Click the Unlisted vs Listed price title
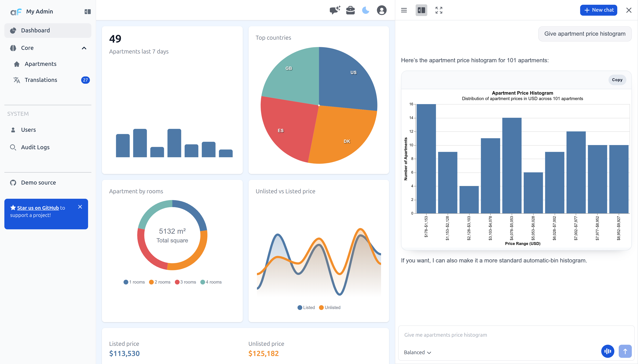638x364 pixels. tap(285, 191)
